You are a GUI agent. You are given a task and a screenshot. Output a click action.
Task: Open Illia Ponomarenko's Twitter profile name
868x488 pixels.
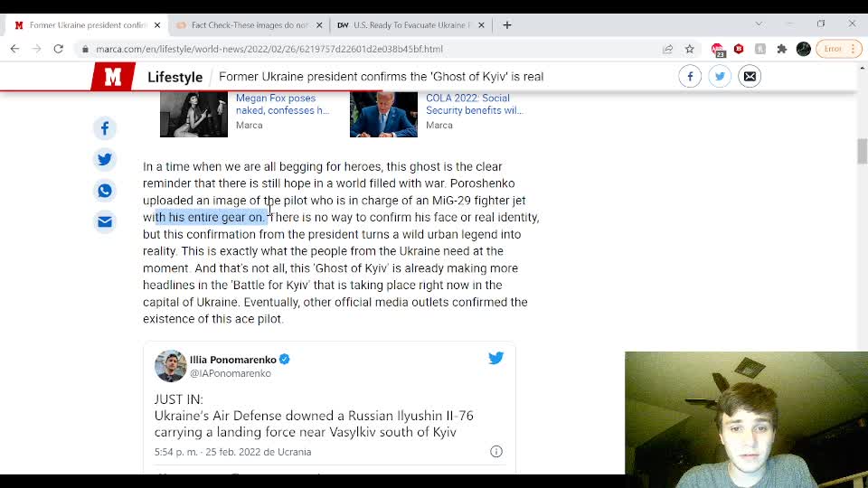[233, 360]
